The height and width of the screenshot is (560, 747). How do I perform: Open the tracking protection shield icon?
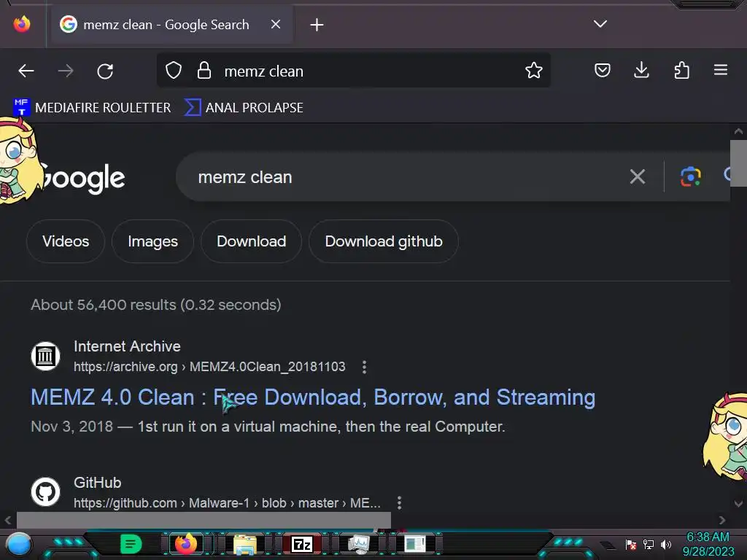point(174,71)
